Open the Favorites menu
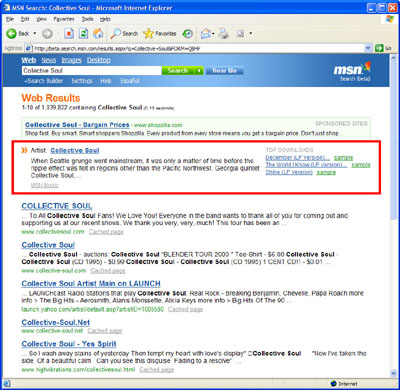The image size is (400, 390). pyautogui.click(x=64, y=19)
